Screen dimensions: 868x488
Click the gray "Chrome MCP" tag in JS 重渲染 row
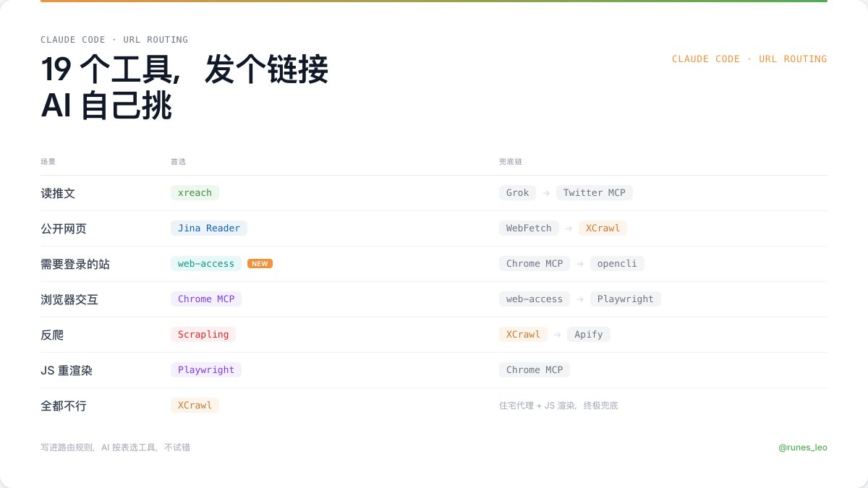[x=535, y=369]
